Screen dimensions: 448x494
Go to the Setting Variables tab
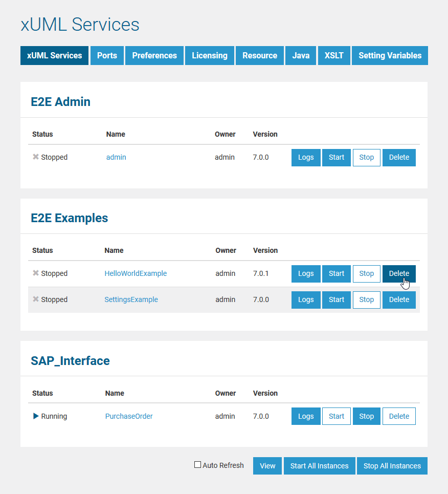390,56
